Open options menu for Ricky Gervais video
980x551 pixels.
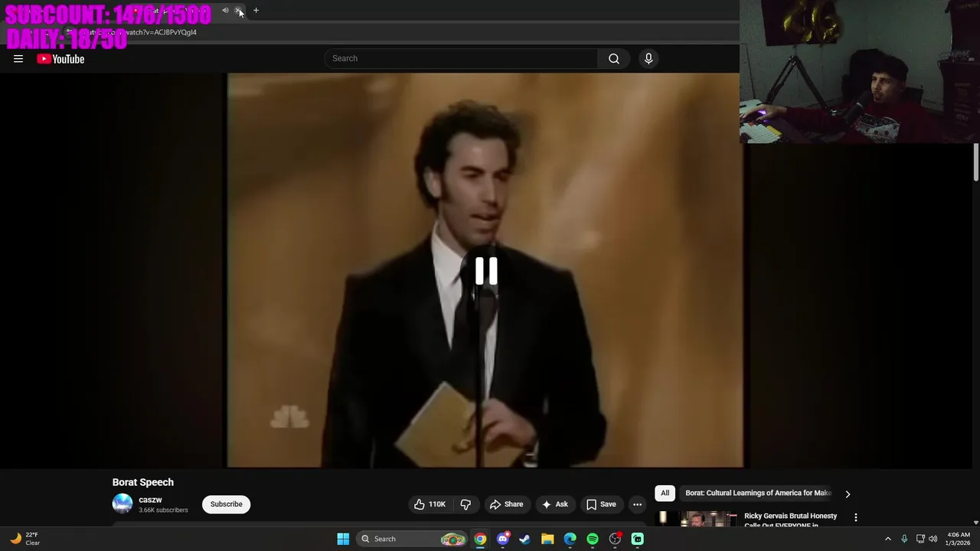tap(856, 517)
